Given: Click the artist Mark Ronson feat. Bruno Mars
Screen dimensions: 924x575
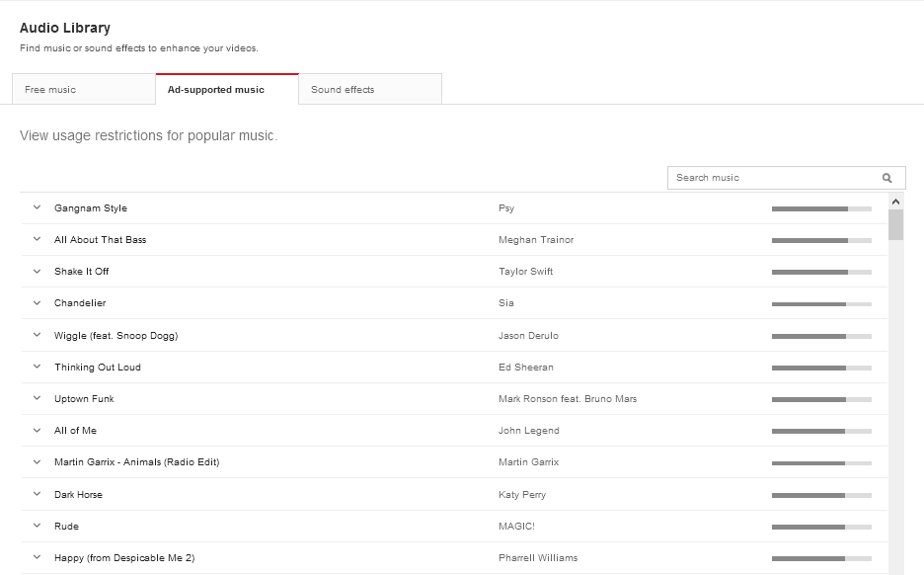Looking at the screenshot, I should point(568,399).
